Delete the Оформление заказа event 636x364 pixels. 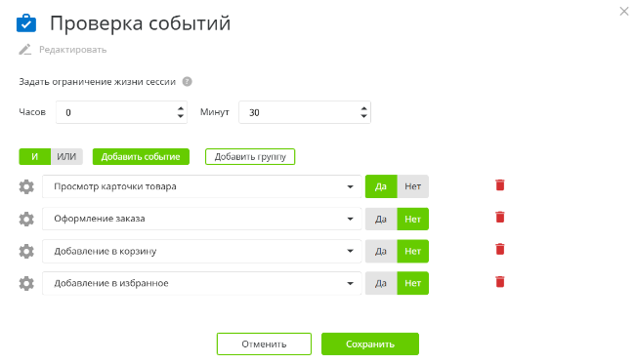pos(500,217)
